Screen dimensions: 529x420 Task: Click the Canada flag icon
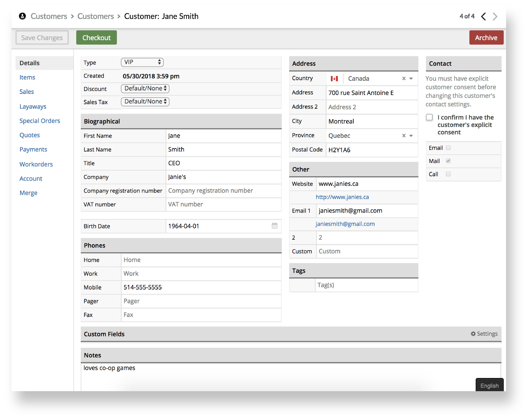coord(334,79)
